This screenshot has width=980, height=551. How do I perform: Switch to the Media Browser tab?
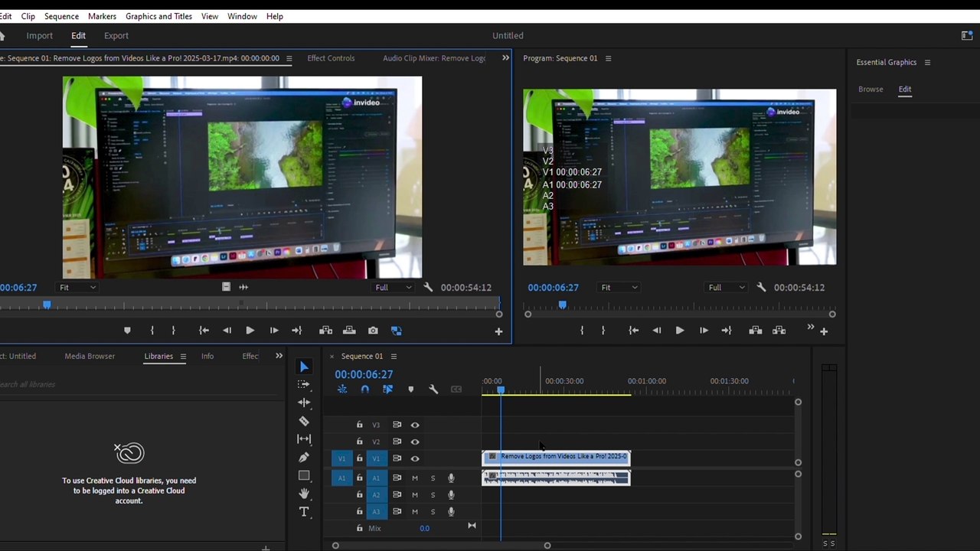pos(90,356)
